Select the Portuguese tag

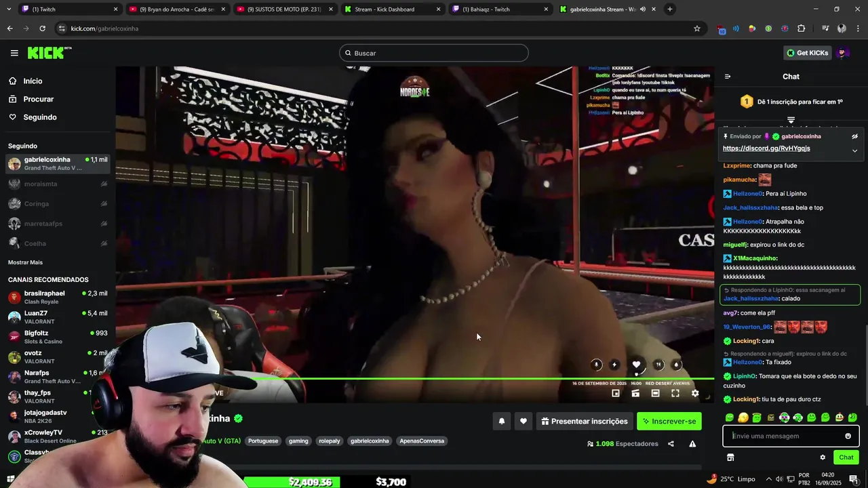coord(263,441)
